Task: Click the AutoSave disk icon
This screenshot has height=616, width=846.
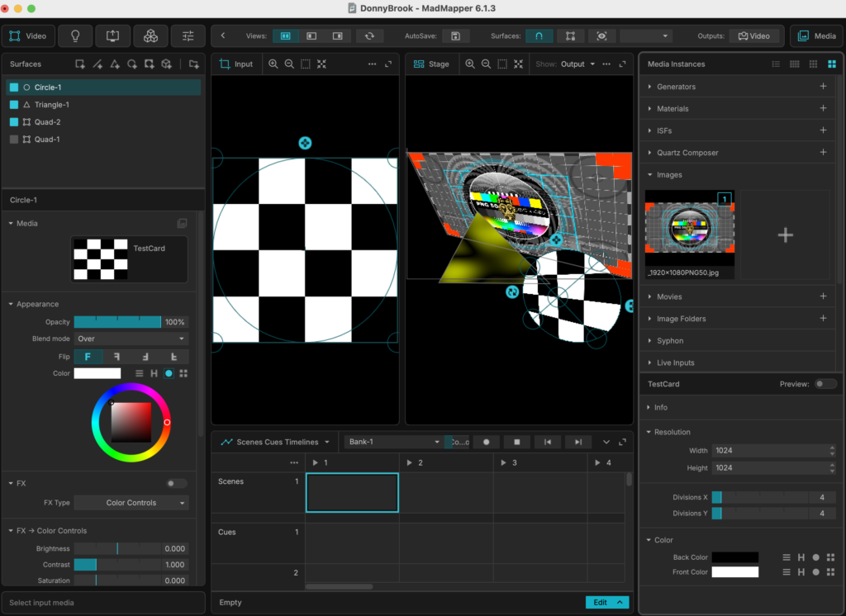Action: [x=455, y=36]
